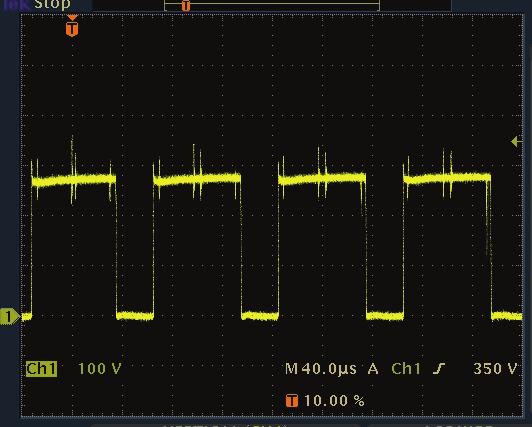Select the Ch1 trigger source readout beside A
Image resolution: width=532 pixels, height=427 pixels.
click(406, 369)
